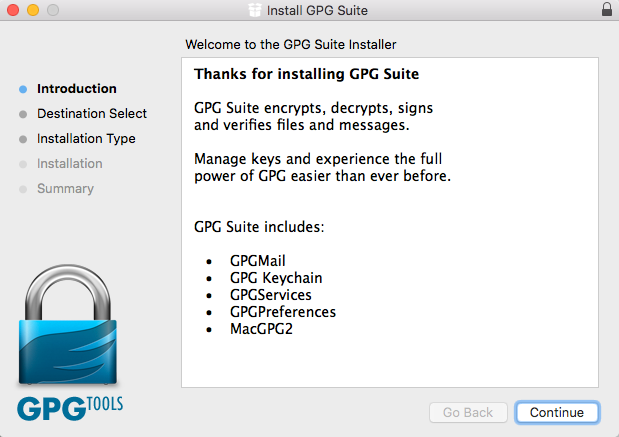This screenshot has height=437, width=619.
Task: Click the pale bullet beside the Installation step
Action: click(23, 164)
